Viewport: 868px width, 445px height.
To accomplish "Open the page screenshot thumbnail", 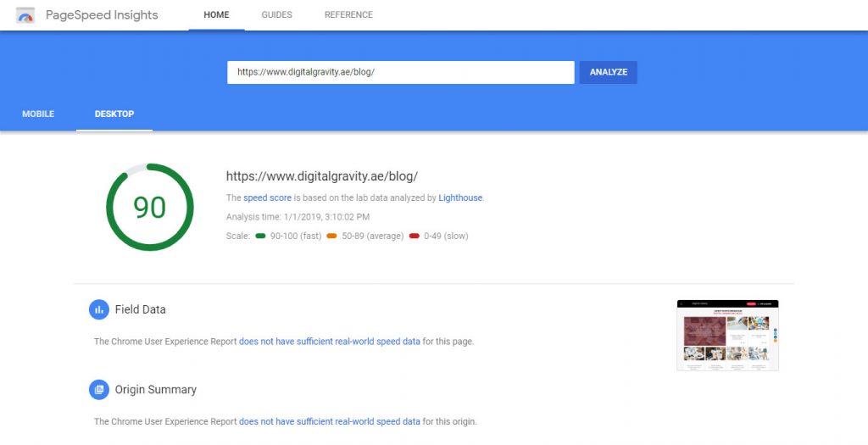I will tap(727, 335).
